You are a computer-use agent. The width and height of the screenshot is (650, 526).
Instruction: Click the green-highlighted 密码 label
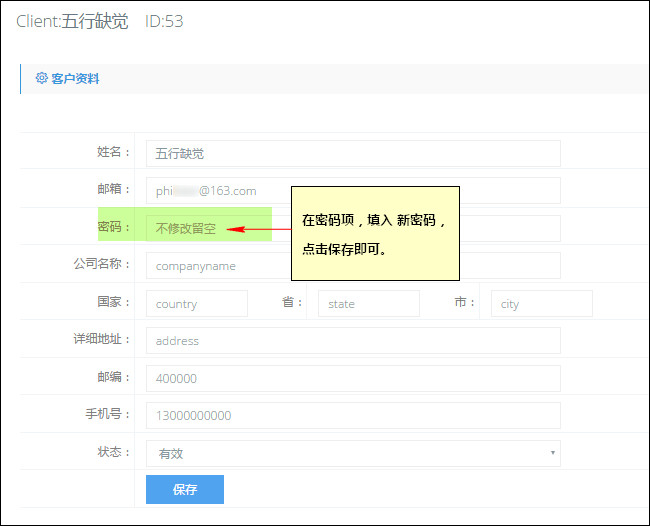click(113, 227)
